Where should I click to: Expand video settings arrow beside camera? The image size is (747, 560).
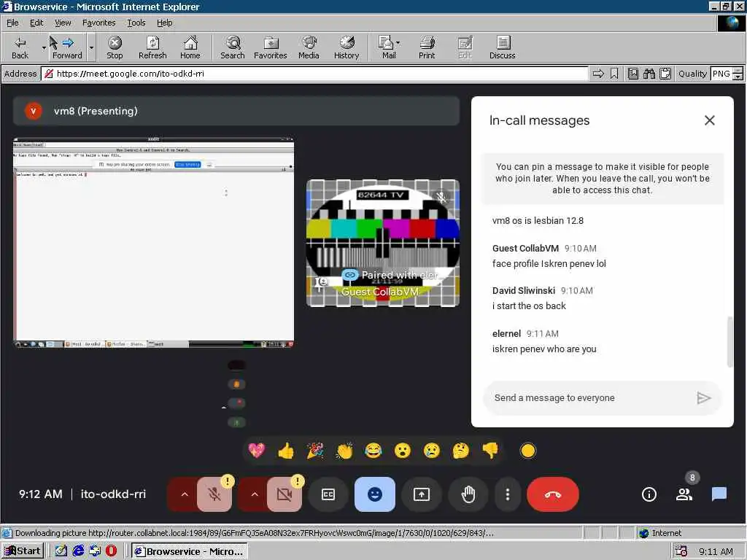[255, 494]
